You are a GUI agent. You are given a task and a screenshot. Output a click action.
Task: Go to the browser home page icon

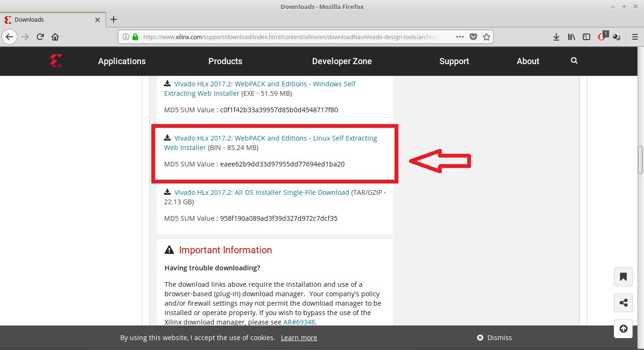pos(55,37)
